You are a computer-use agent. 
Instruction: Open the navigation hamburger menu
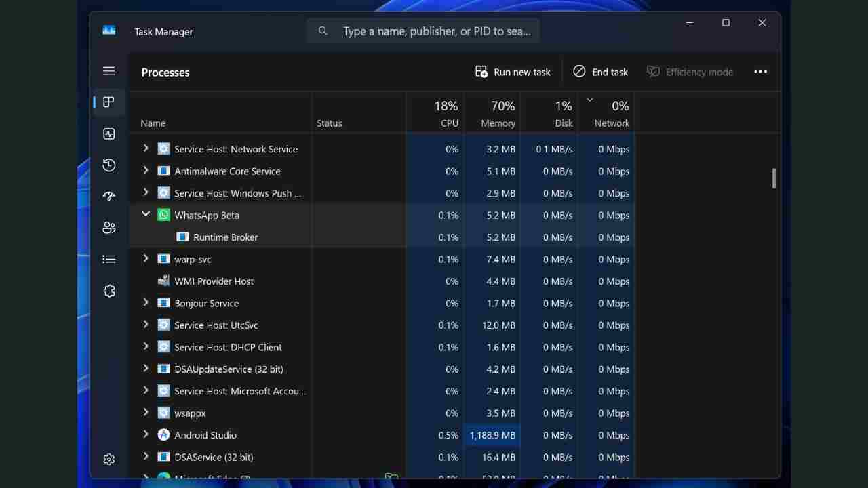[108, 70]
